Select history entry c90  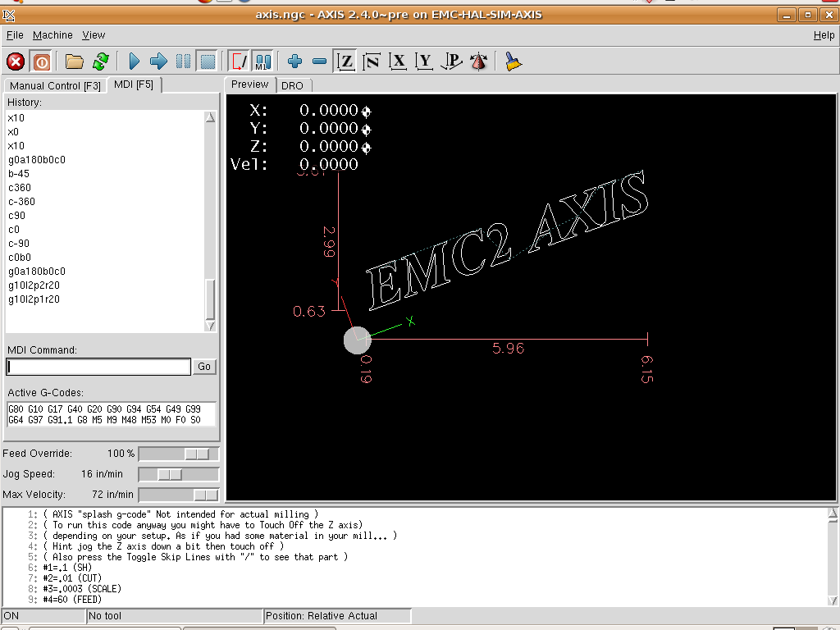pos(16,216)
